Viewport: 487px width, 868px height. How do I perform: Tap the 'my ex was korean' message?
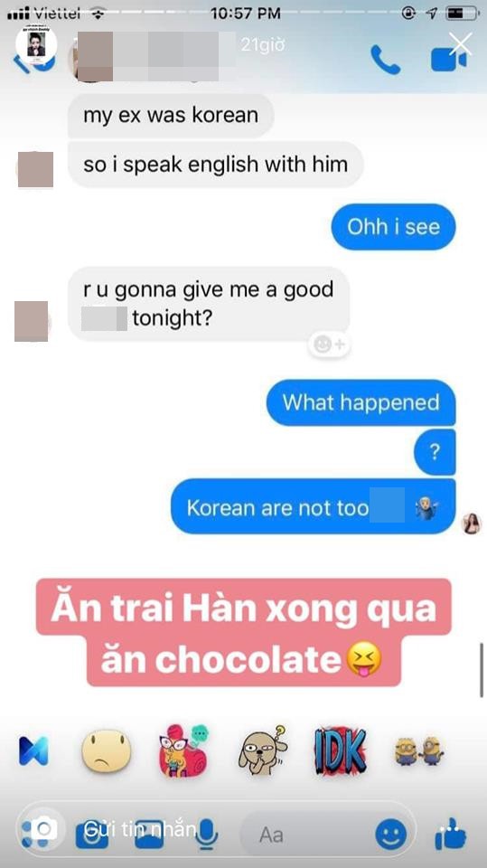pos(171,115)
